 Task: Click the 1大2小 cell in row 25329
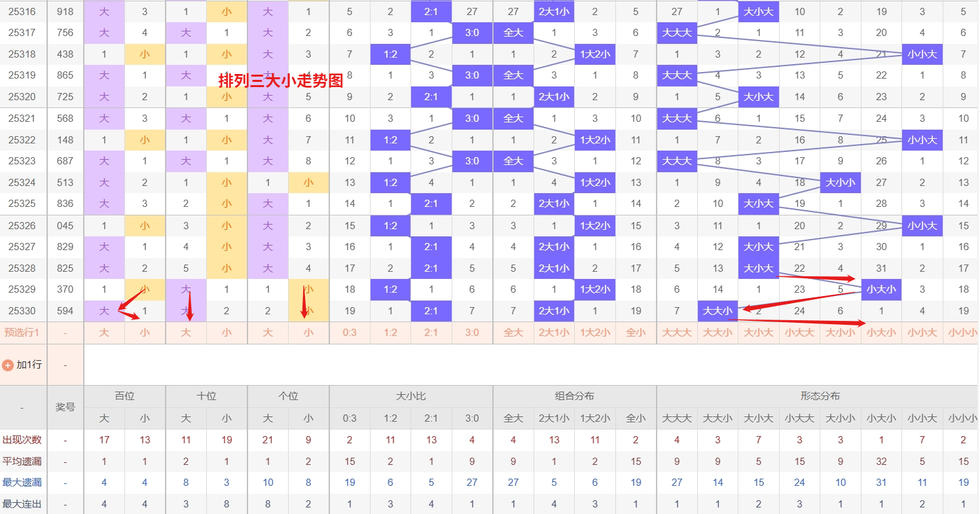[595, 289]
